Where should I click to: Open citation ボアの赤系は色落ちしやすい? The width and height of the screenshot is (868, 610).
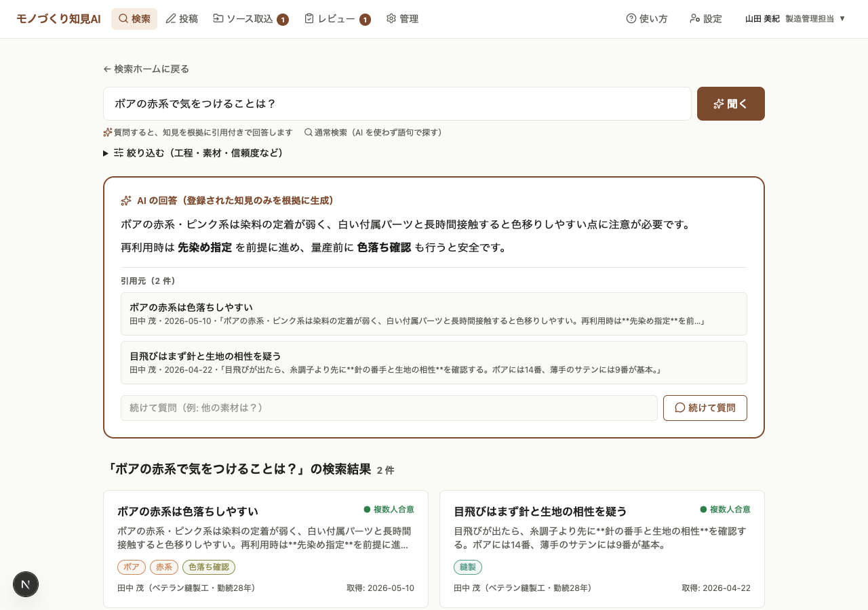434,314
